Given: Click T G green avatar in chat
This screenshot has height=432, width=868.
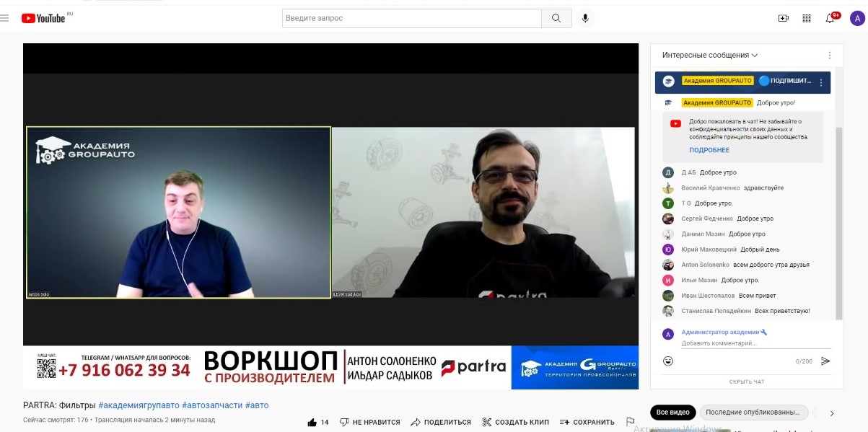Looking at the screenshot, I should coord(668,203).
